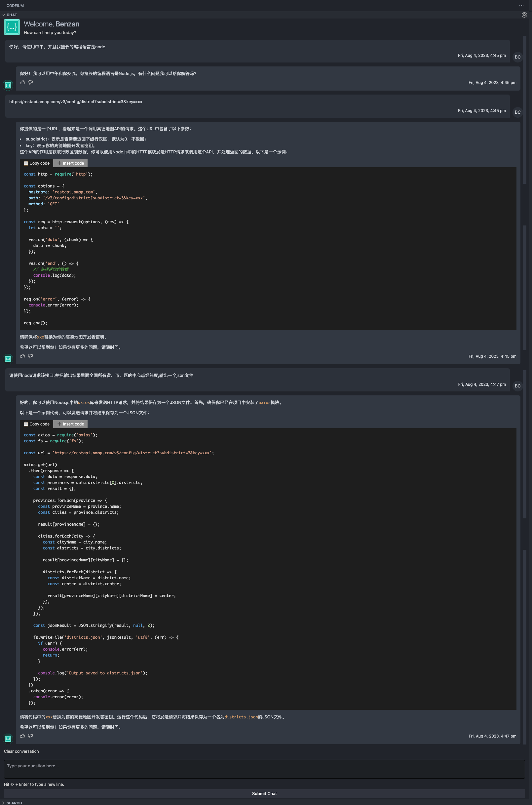Click BC avatar next to first user message
Viewport: 532px width, 805px height.
517,57
